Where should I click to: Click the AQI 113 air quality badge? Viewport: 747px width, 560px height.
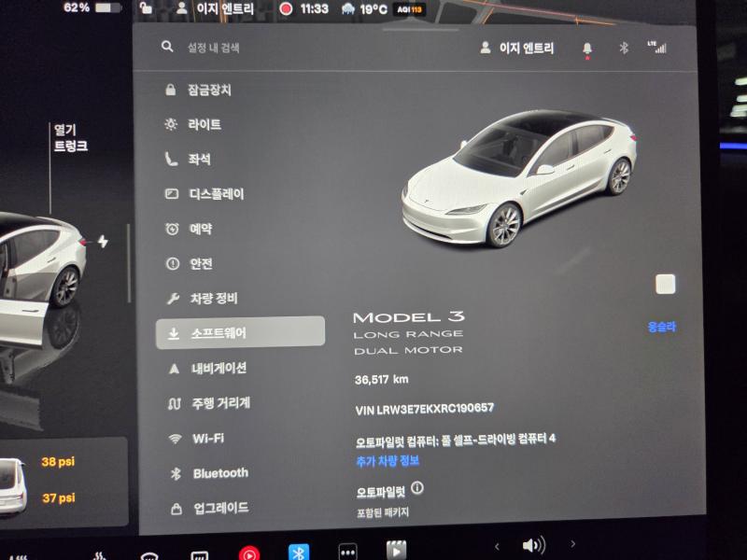409,9
